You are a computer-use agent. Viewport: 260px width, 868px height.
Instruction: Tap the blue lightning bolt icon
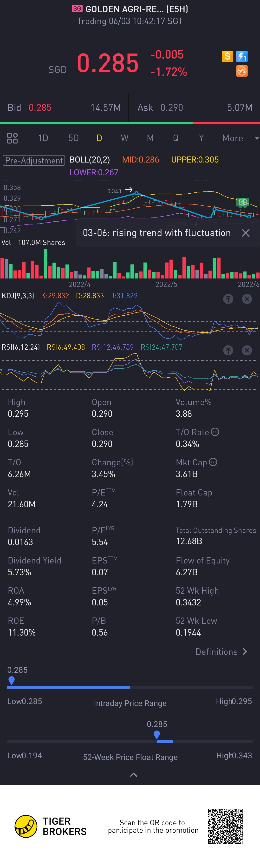242,56
